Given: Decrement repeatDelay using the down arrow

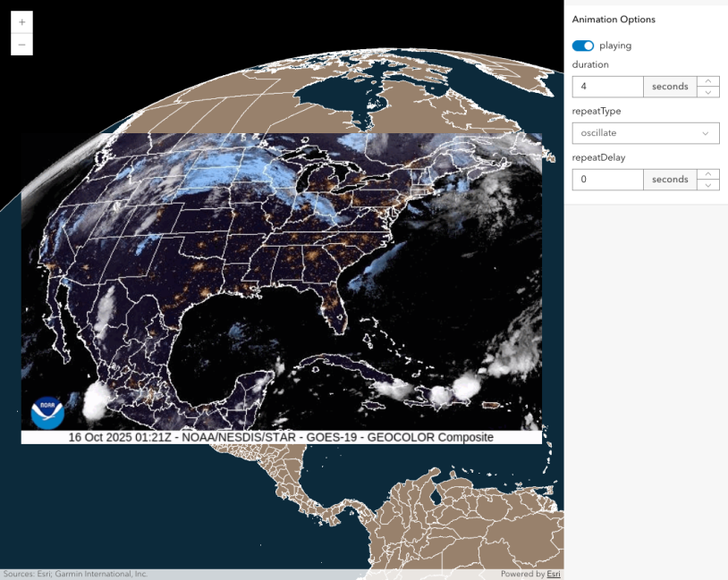Looking at the screenshot, I should (708, 185).
